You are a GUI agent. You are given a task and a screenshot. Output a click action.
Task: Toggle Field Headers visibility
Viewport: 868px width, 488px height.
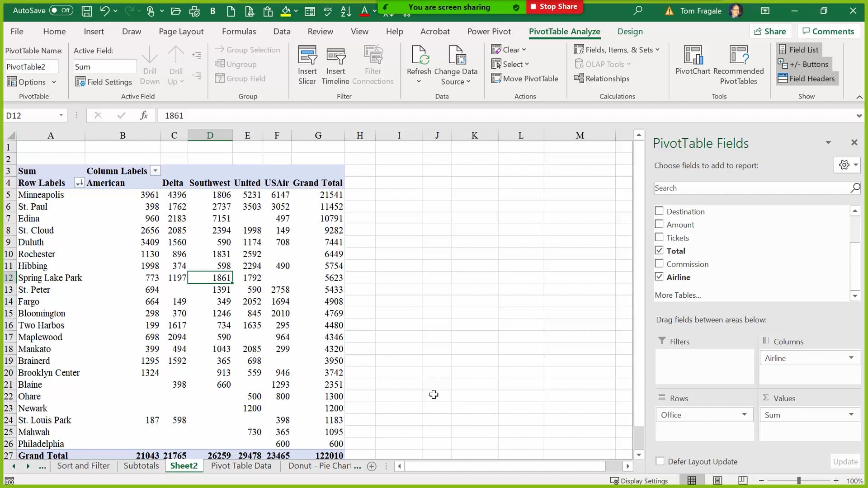pos(807,78)
